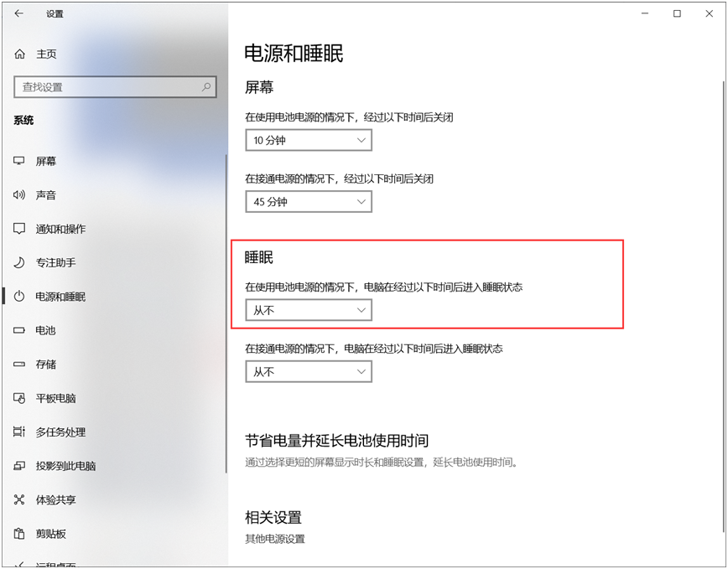Screen dimensions: 728x569
Task: Click the 屏幕 monitor icon in sidebar
Action: (19, 161)
